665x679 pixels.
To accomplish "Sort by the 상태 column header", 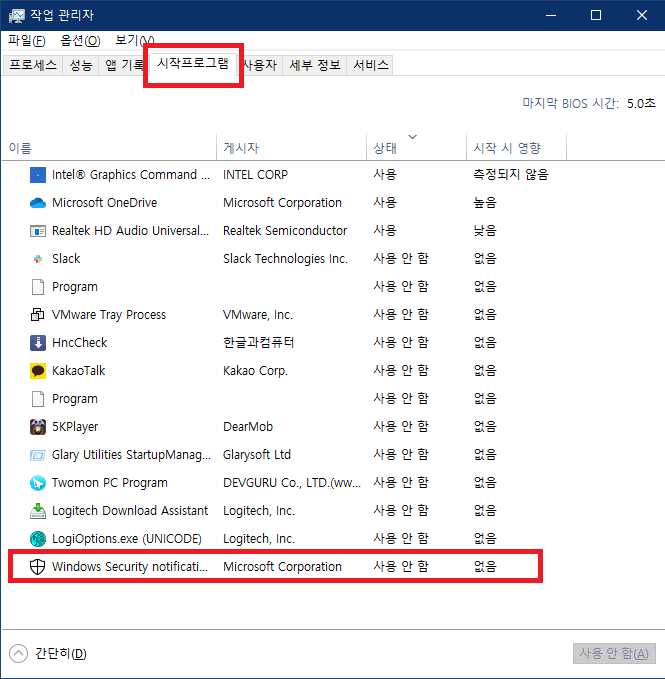I will (x=416, y=148).
